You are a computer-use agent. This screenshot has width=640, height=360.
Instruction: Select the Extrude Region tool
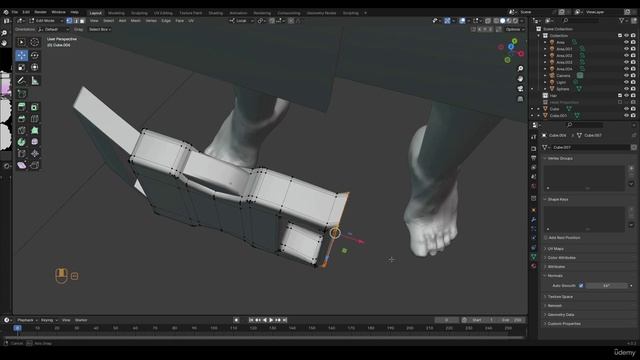pos(22,107)
